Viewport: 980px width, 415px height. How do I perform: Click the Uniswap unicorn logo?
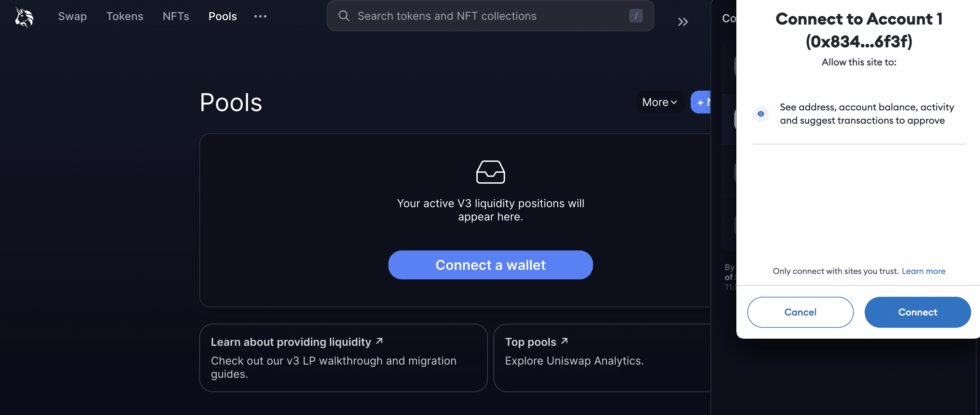pyautogui.click(x=24, y=17)
